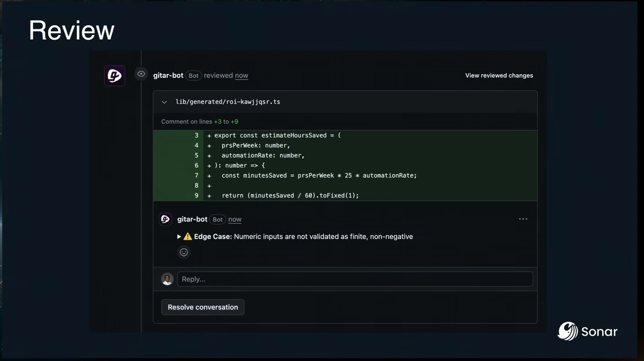Image resolution: width=644 pixels, height=361 pixels.
Task: Click the "automationRate: number," code line
Action: (x=263, y=155)
